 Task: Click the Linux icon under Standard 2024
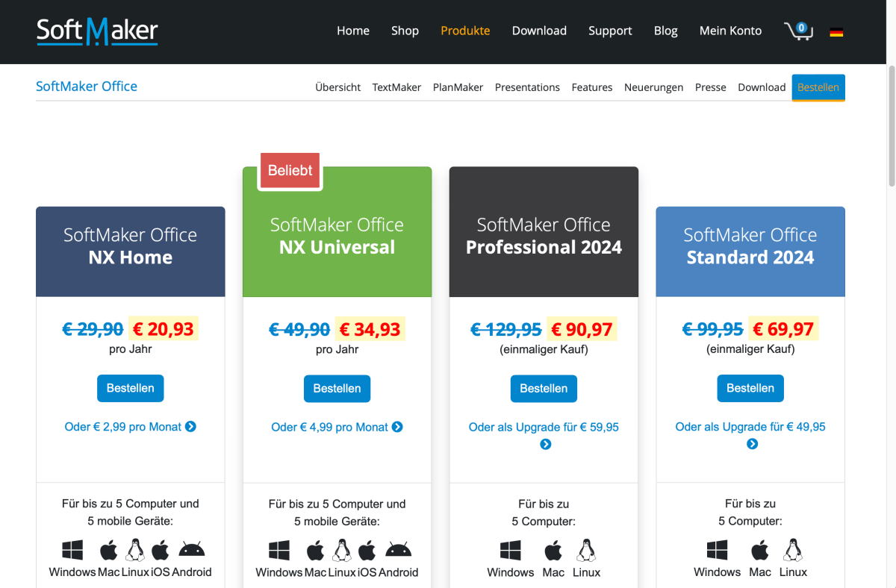point(793,551)
